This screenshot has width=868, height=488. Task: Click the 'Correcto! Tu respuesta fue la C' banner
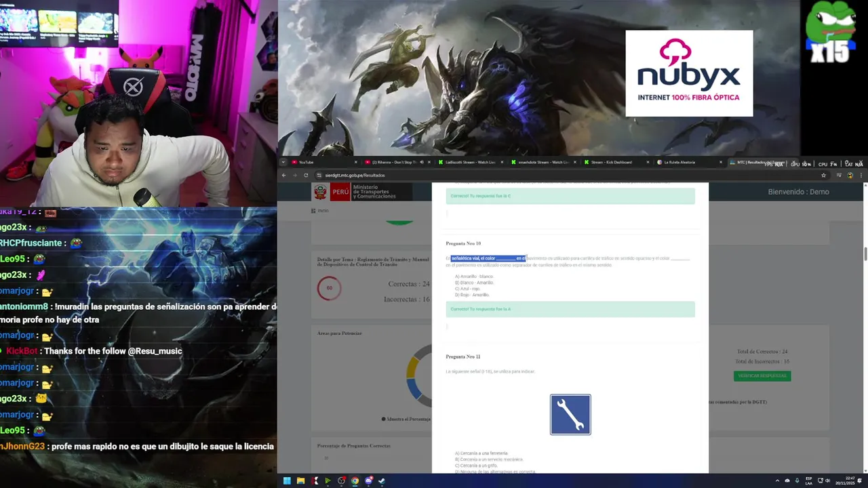click(x=570, y=196)
